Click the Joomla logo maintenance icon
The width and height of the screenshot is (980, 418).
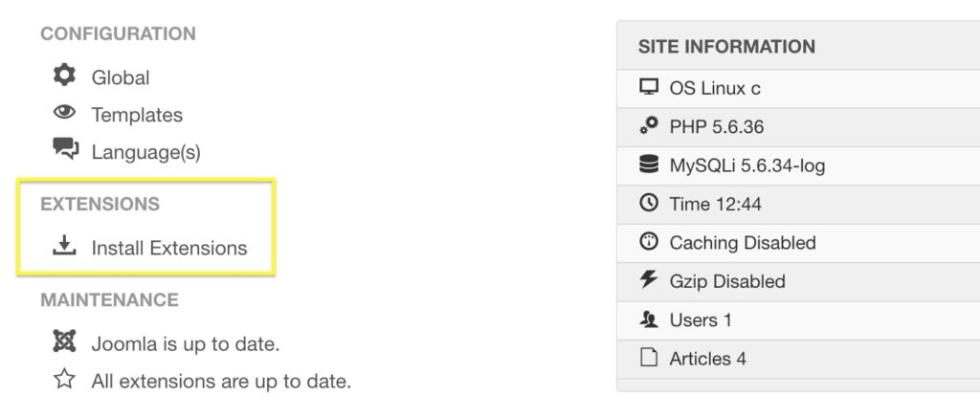[x=64, y=342]
